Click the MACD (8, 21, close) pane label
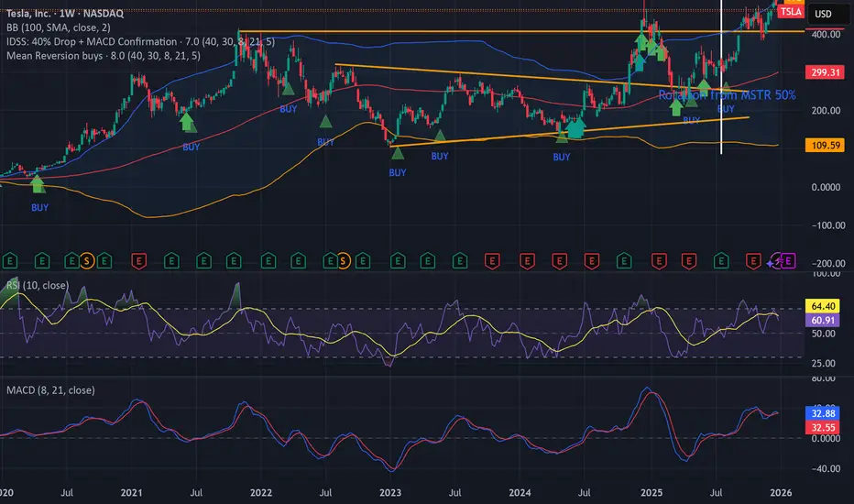Screen dimensions: 854x504 (x=50, y=390)
